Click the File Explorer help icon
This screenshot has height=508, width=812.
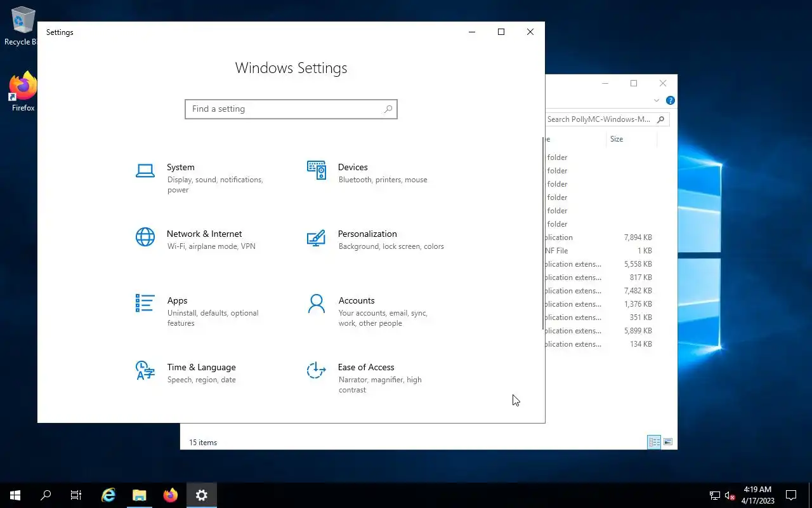click(671, 100)
